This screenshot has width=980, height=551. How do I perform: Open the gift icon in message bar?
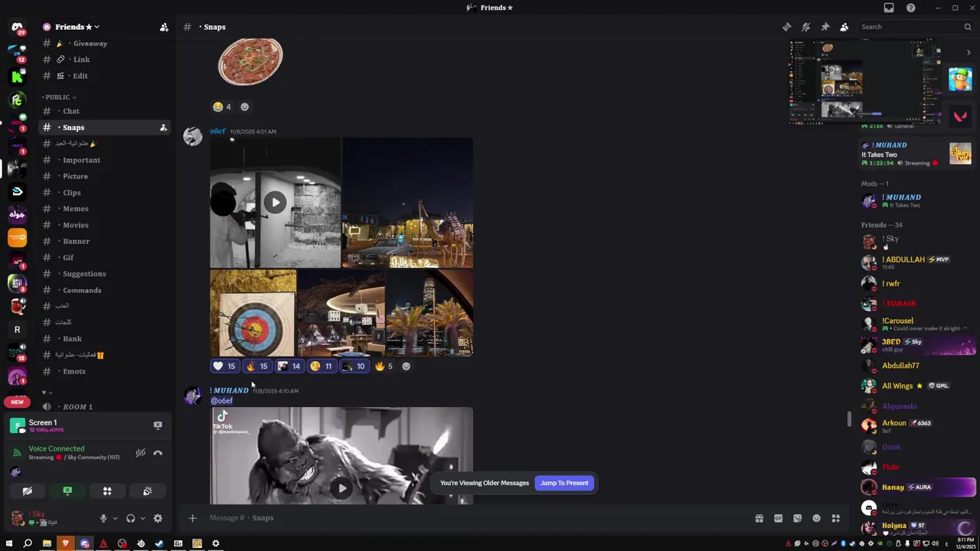[759, 518]
